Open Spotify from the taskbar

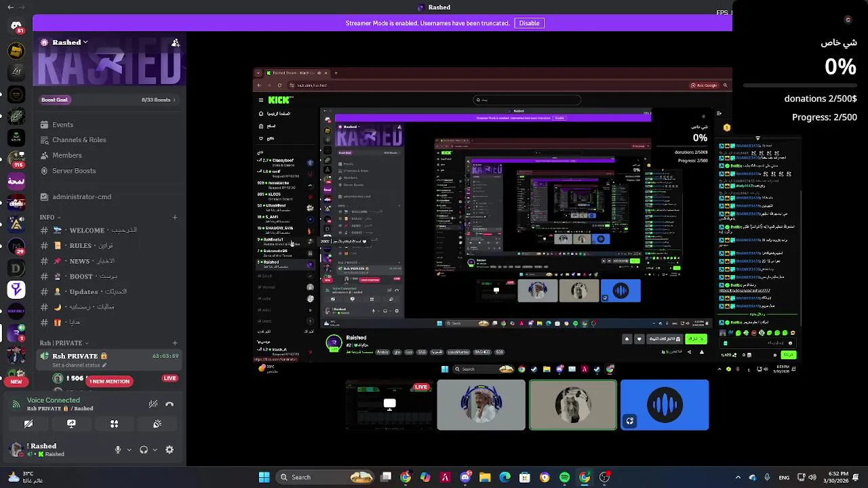(564, 477)
